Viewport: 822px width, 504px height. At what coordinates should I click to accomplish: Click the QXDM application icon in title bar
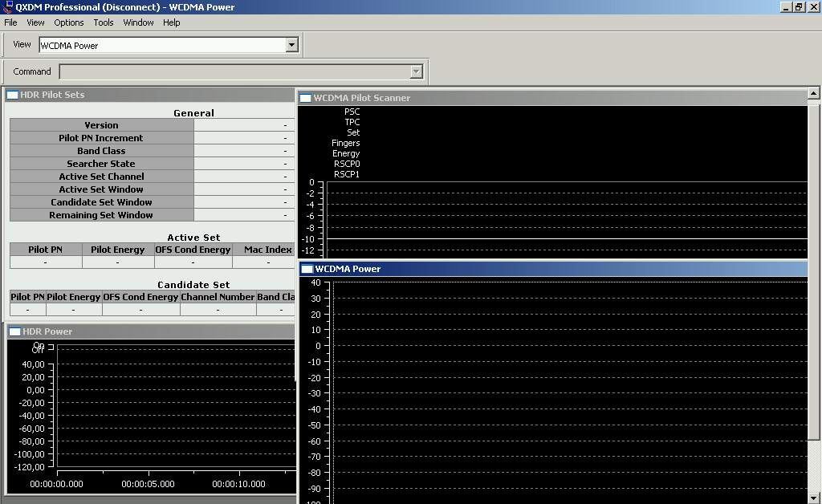click(x=7, y=6)
